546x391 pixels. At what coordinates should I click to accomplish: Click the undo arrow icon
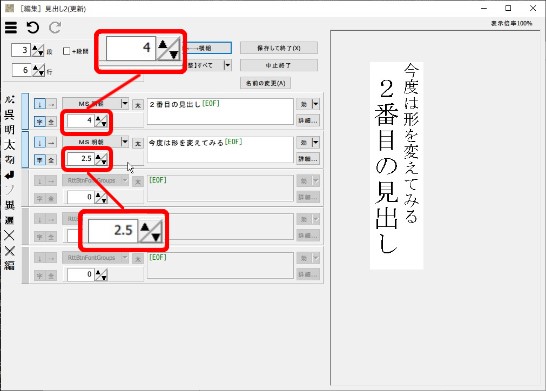[33, 28]
